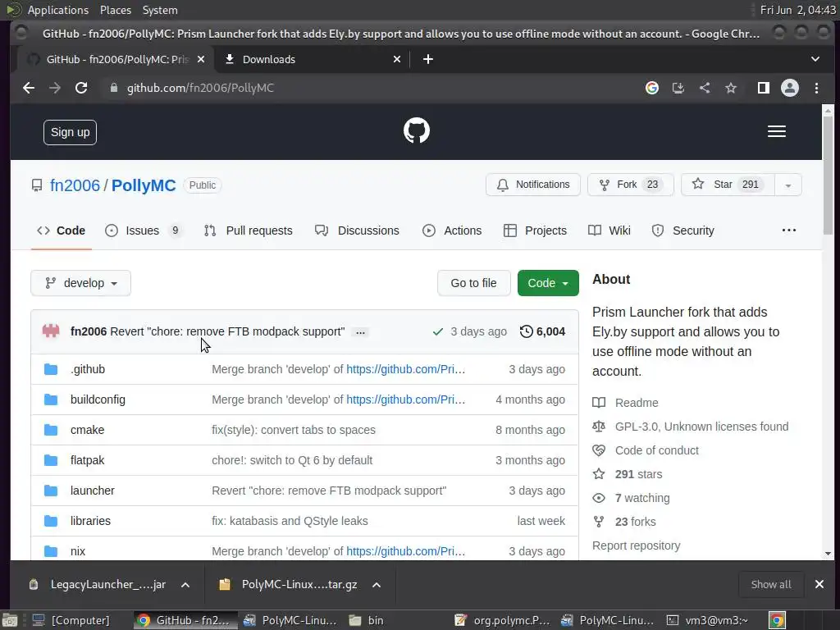Share this page via share icon
This screenshot has height=630, width=840.
(x=705, y=88)
